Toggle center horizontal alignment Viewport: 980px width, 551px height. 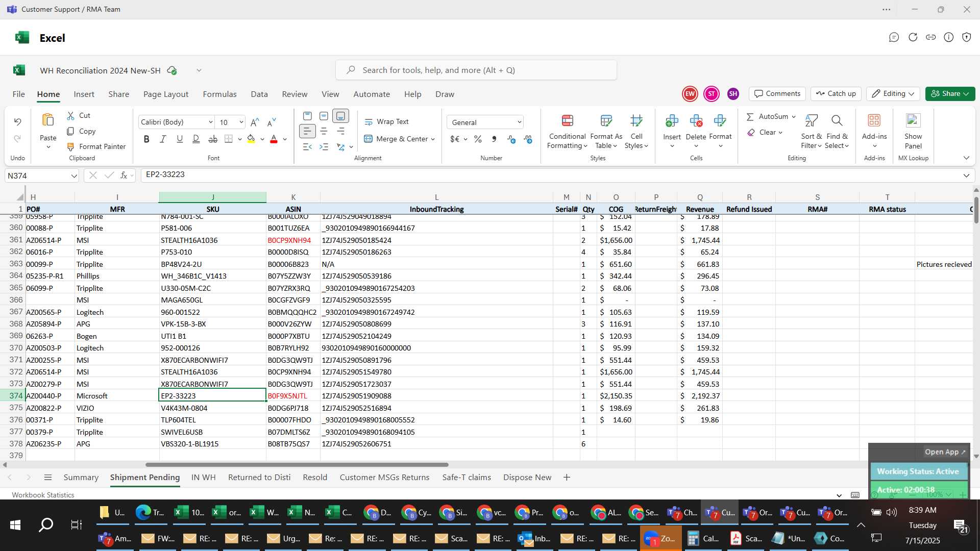[324, 132]
